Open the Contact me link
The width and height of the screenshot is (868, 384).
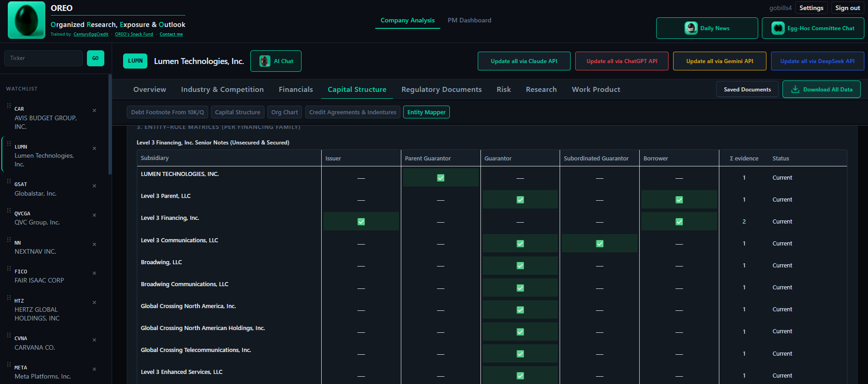[x=171, y=34]
